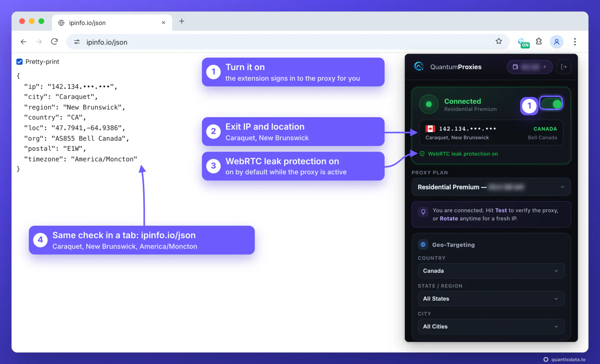Click the Canada flag icon beside the IP
Image resolution: width=600 pixels, height=364 pixels.
pyautogui.click(x=430, y=129)
